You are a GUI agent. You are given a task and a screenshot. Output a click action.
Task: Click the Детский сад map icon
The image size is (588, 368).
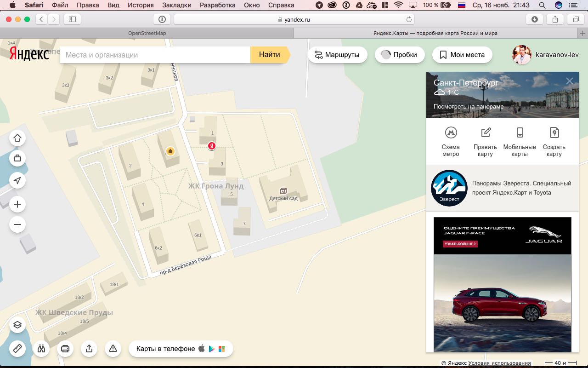283,190
